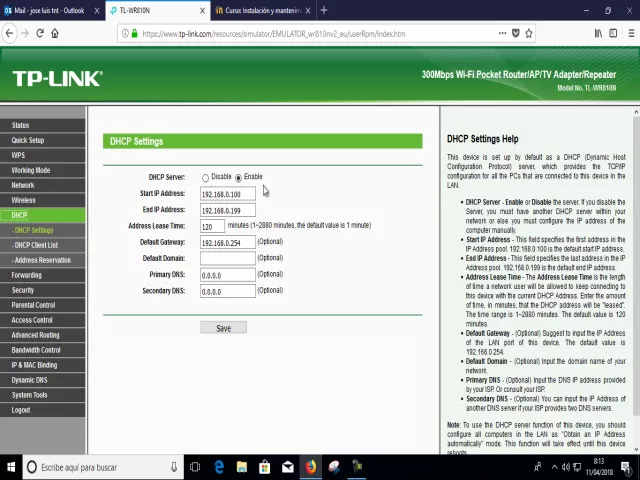Screen dimensions: 640x480
Task: Show hidden system tray icons
Action: point(554,467)
